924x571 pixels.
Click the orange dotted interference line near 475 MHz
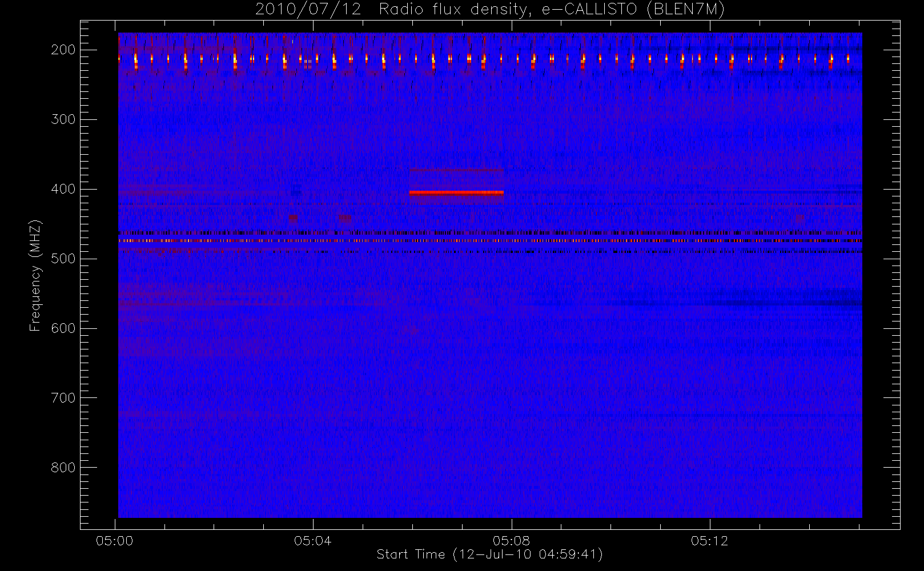click(x=490, y=241)
